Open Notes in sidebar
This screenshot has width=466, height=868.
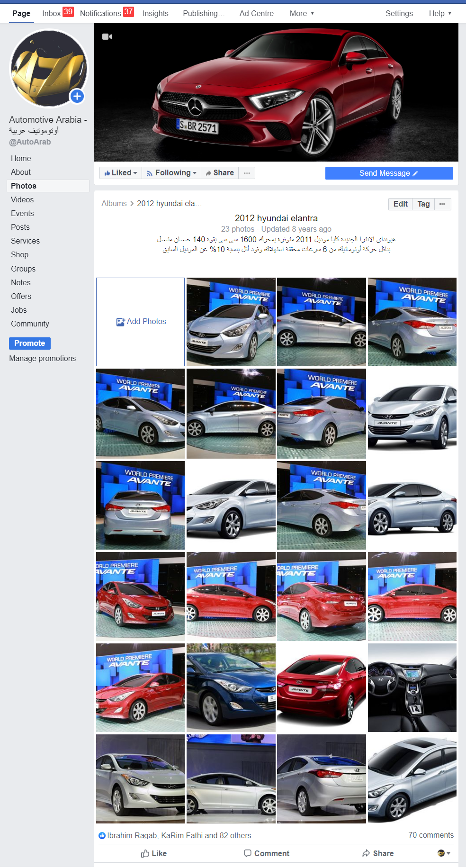[x=20, y=282]
